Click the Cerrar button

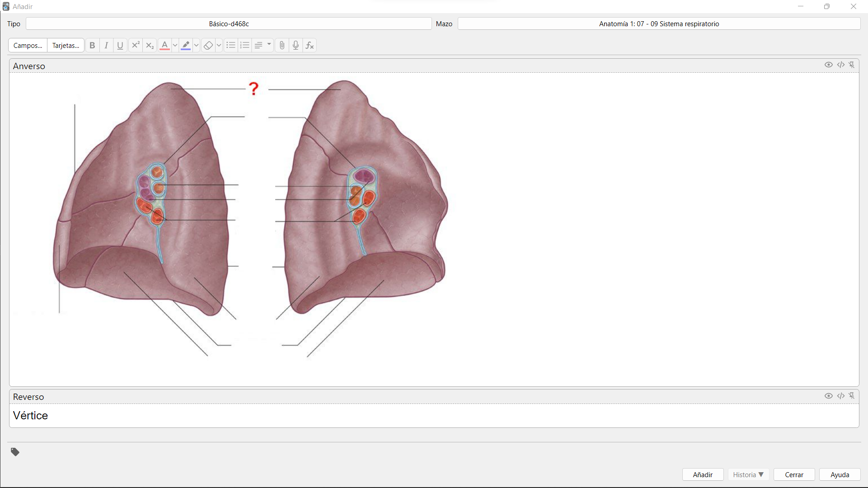pyautogui.click(x=794, y=474)
